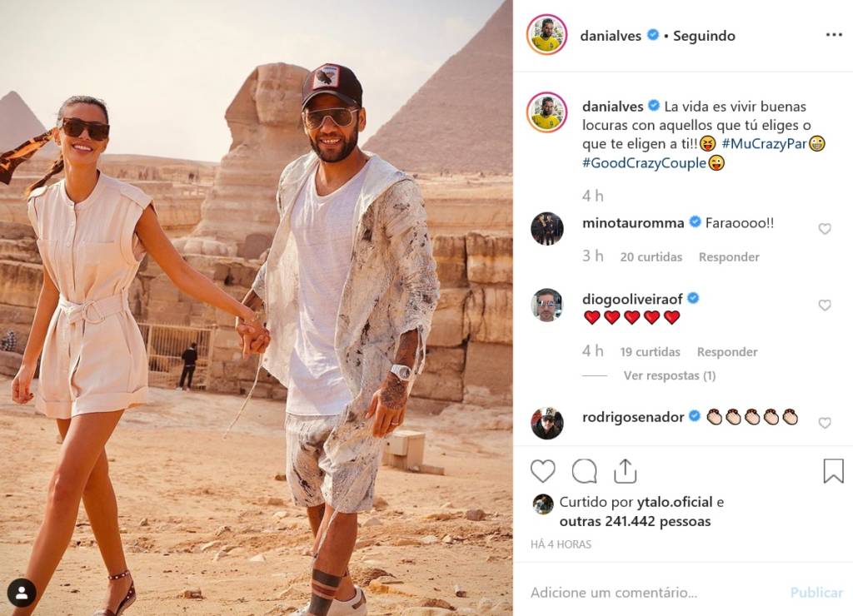This screenshot has width=853, height=616.
Task: View minotauromma's profile avatar
Action: coord(546,229)
